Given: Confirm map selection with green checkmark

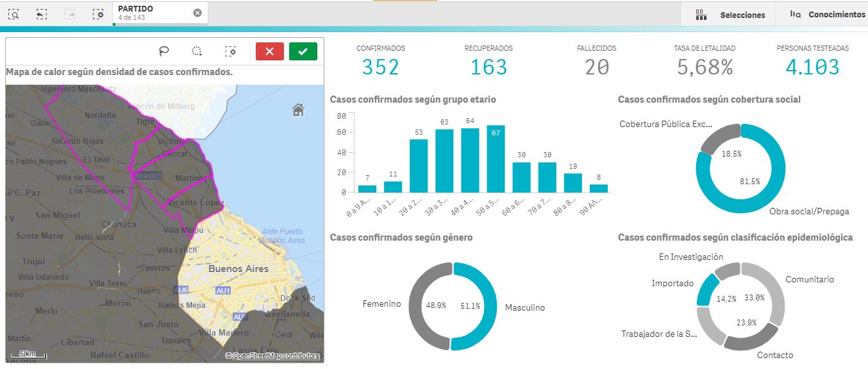Looking at the screenshot, I should [303, 51].
